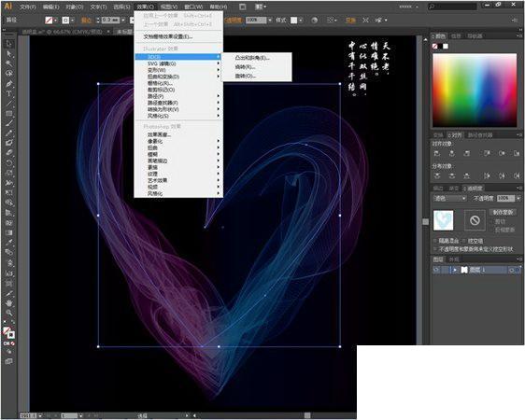
Task: Click vertical align bottom icon in 对齐对象
Action: (516, 153)
